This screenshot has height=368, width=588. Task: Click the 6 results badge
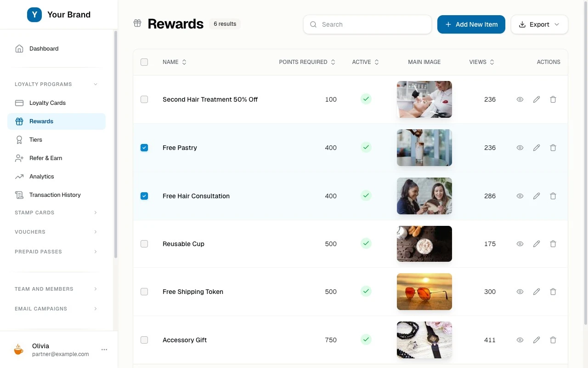click(225, 24)
